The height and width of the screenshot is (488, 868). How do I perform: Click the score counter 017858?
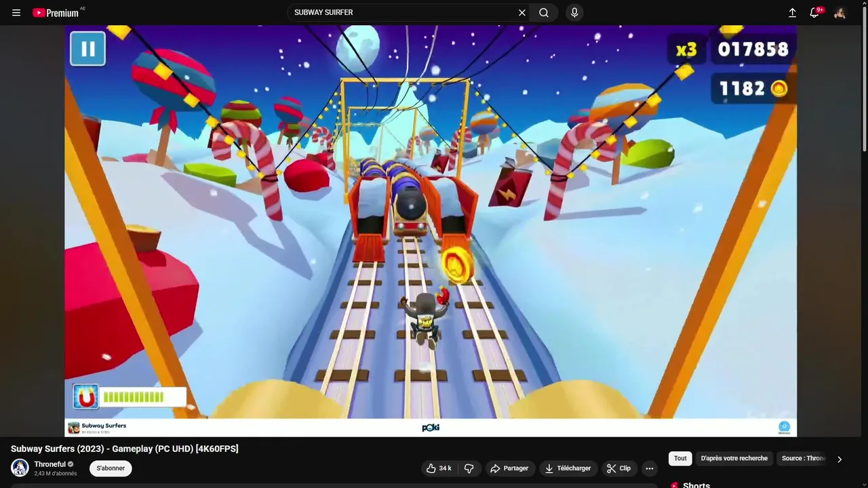tap(753, 49)
